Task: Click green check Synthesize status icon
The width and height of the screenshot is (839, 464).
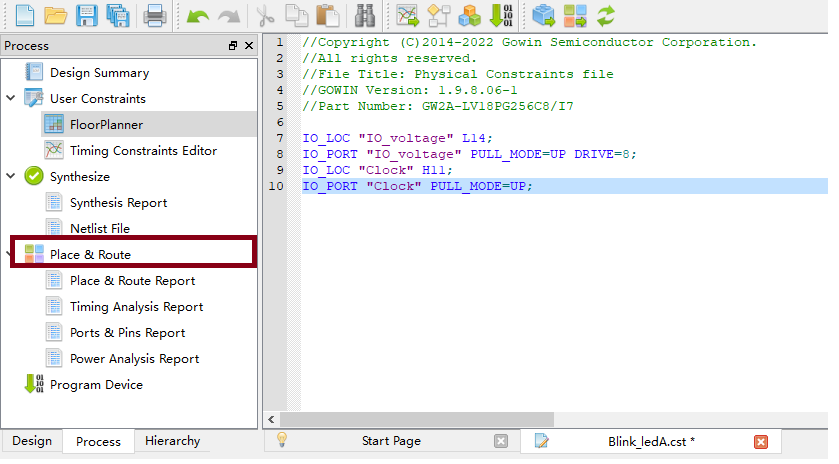Action: pyautogui.click(x=34, y=176)
